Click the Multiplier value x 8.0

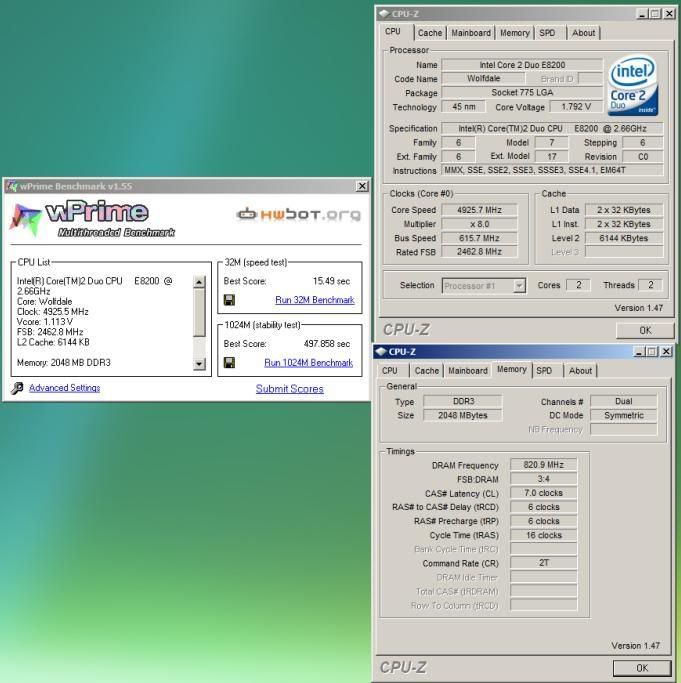[479, 224]
